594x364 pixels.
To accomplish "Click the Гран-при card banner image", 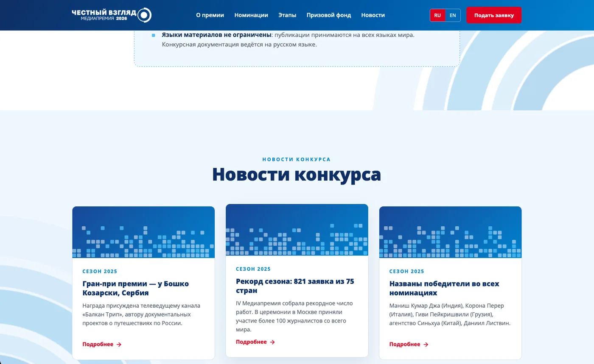I will click(x=143, y=232).
